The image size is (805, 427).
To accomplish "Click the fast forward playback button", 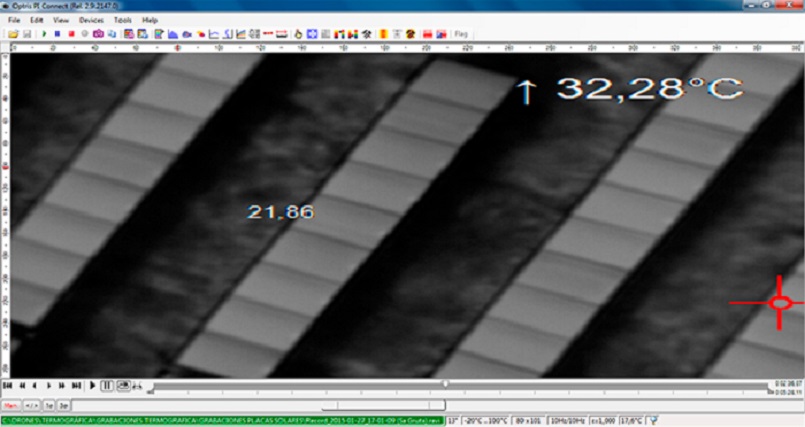I will click(62, 385).
